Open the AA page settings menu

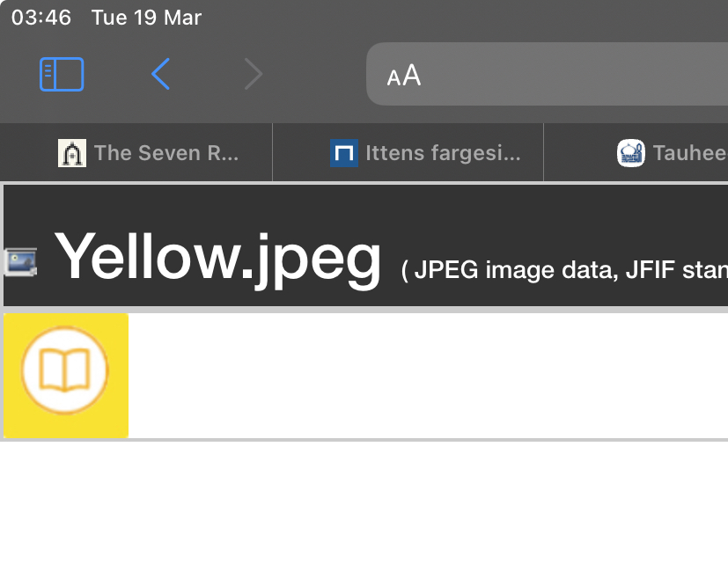click(404, 77)
